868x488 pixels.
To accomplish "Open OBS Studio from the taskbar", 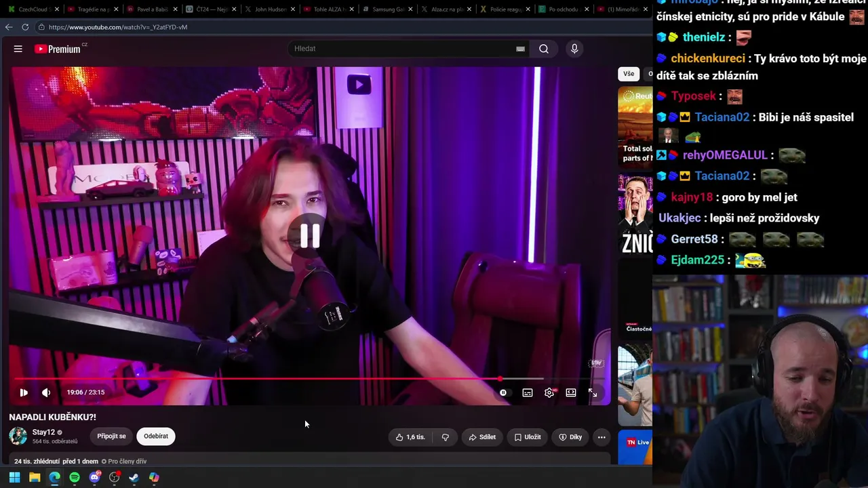I will [x=115, y=477].
